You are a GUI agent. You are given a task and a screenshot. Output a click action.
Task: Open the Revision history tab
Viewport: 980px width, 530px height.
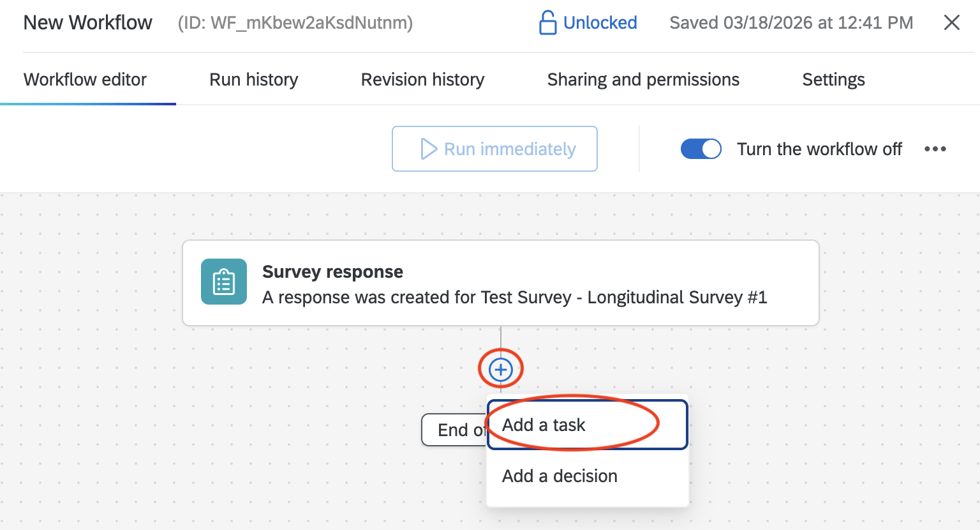point(422,79)
